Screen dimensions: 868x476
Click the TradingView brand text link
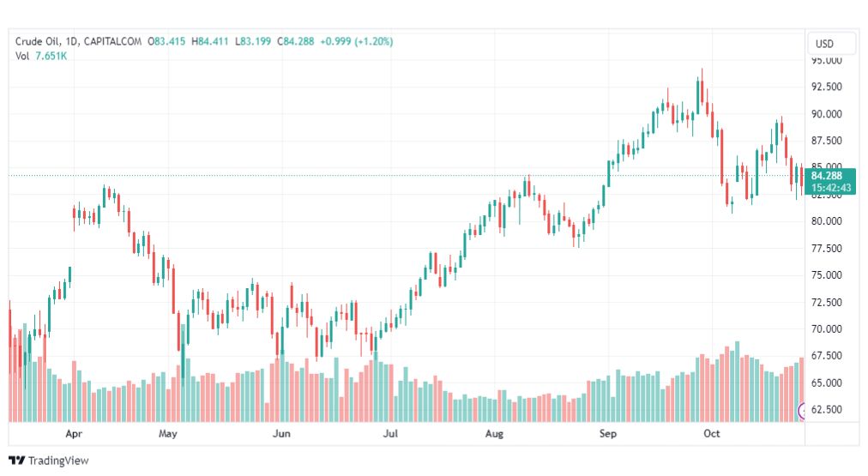coord(58,461)
